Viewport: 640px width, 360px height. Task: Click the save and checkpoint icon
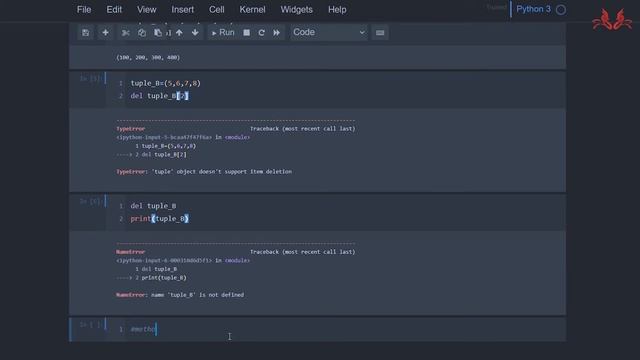click(85, 33)
